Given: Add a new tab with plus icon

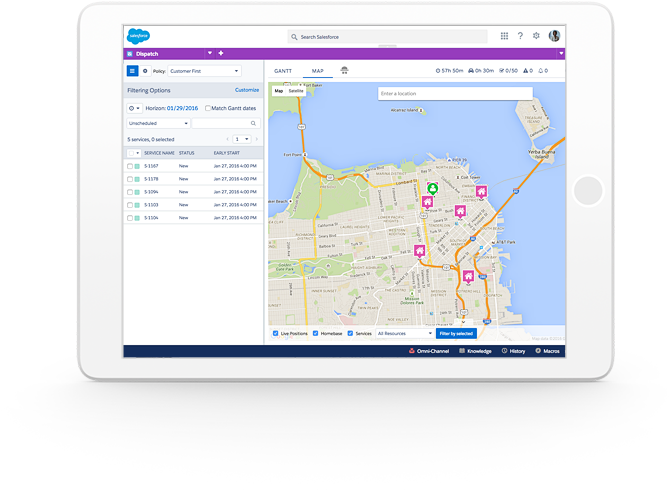Looking at the screenshot, I should [x=221, y=53].
